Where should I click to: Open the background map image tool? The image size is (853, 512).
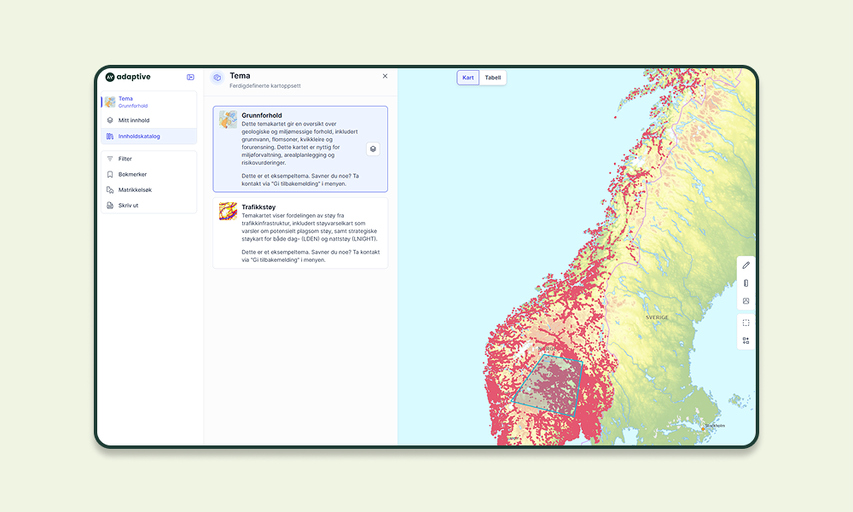click(x=746, y=302)
